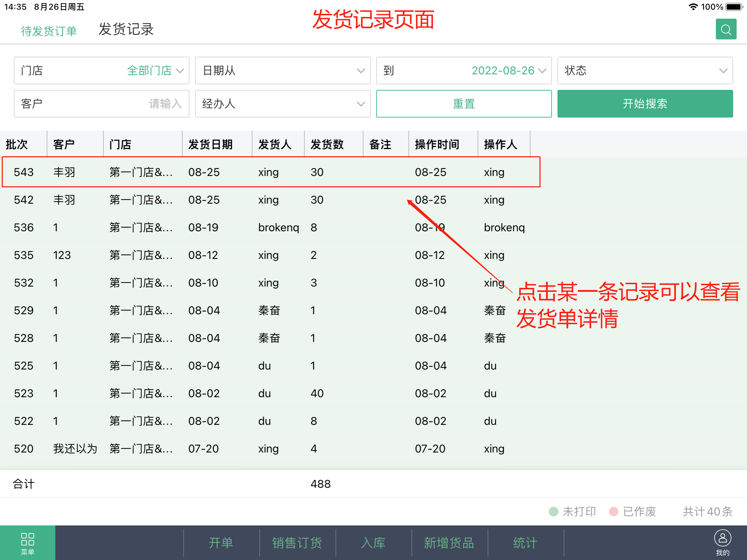Image resolution: width=747 pixels, height=560 pixels.
Task: Open the 我的 profile icon
Action: [723, 543]
